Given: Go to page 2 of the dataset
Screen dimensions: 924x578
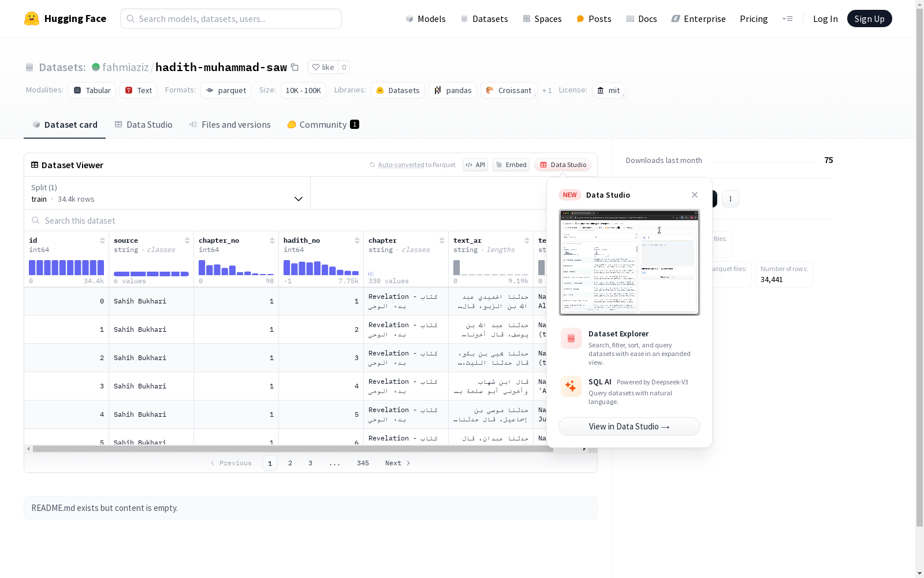Looking at the screenshot, I should (290, 463).
